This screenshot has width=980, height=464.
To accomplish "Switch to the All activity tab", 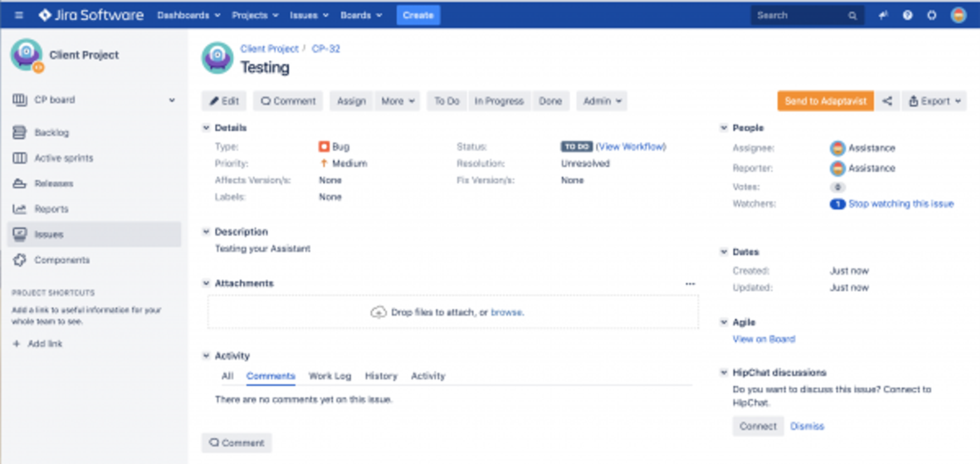I will pos(227,376).
